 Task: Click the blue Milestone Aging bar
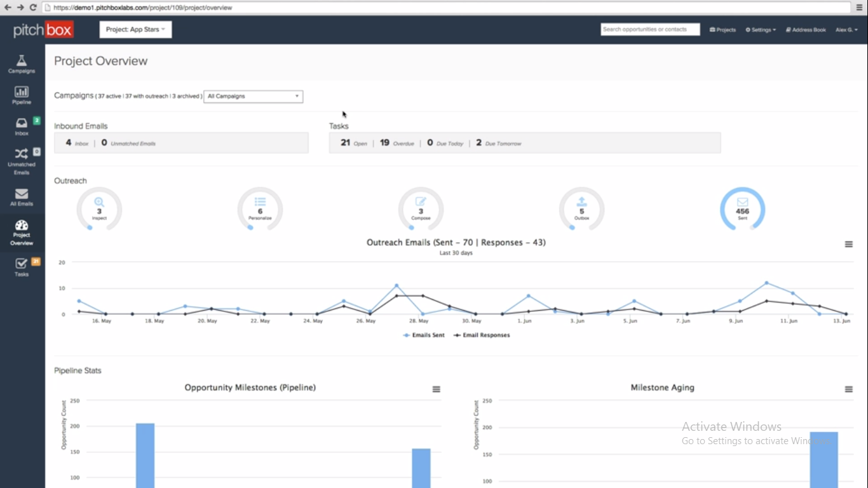(x=824, y=459)
